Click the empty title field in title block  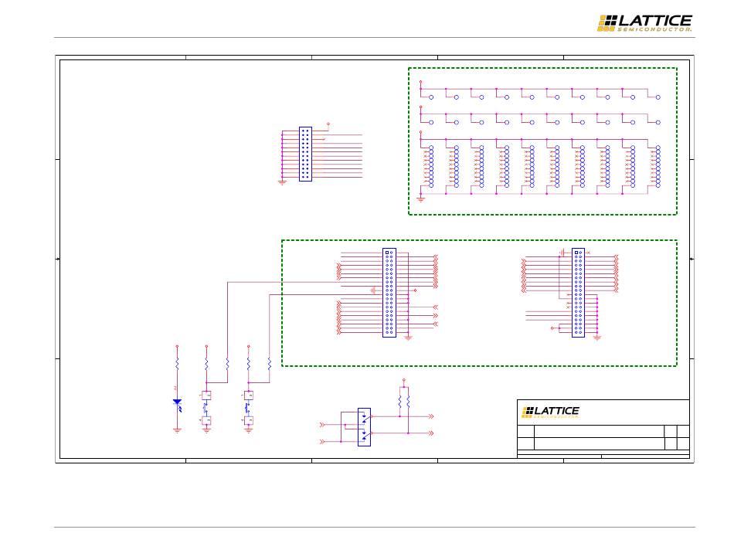599,430
